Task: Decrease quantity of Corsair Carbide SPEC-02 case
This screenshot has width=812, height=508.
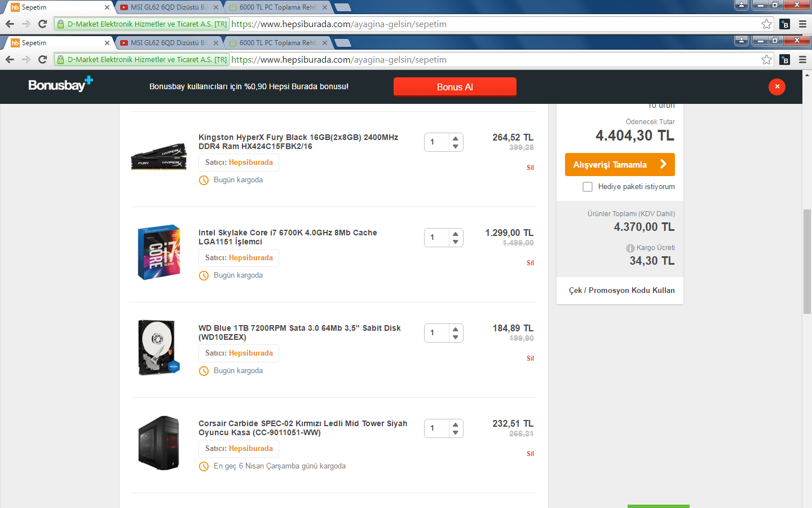Action: tap(456, 433)
